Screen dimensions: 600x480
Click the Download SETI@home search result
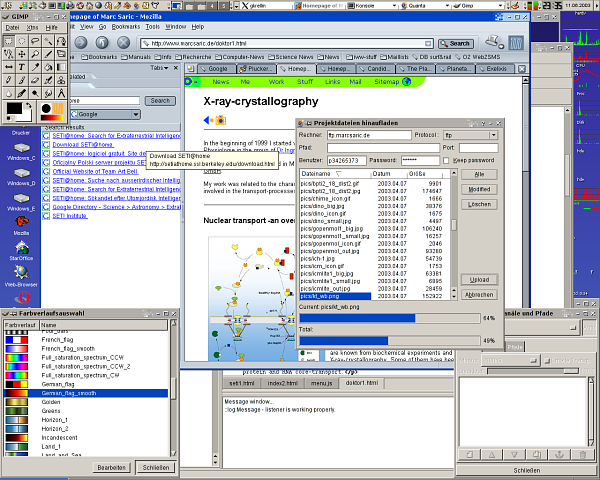click(x=80, y=145)
